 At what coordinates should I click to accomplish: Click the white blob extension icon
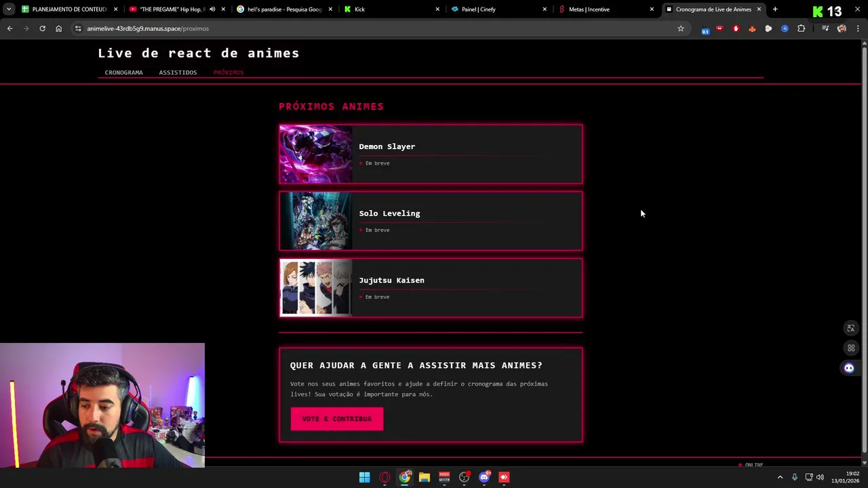click(x=768, y=28)
